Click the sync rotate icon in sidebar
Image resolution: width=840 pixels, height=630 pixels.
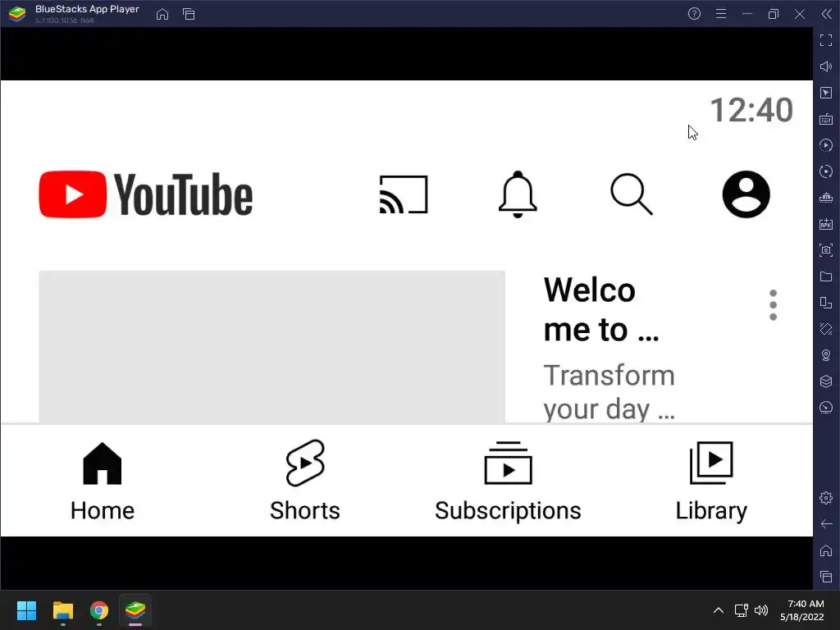[x=826, y=171]
